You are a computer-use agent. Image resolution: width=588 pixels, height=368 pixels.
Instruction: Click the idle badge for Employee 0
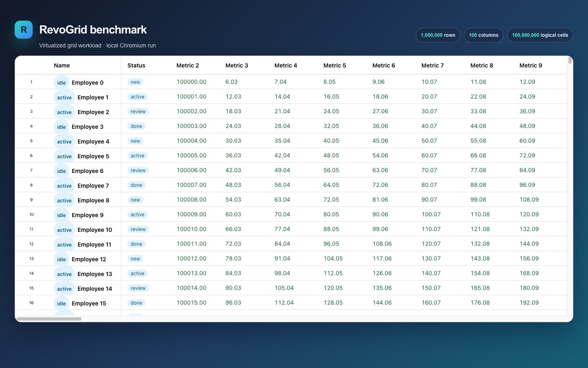[62, 83]
